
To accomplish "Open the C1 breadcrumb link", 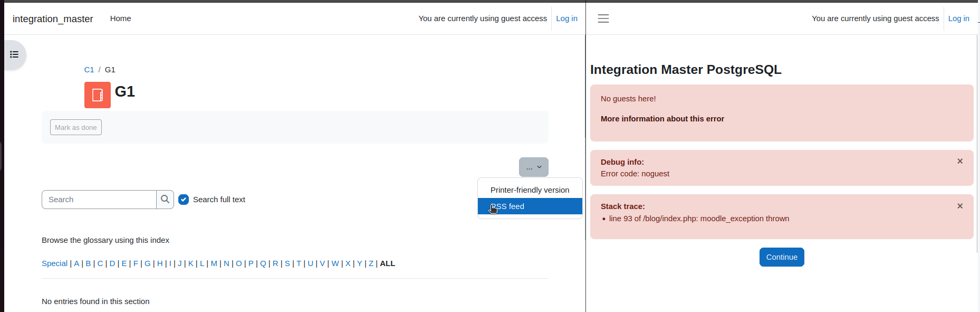I will pos(89,70).
